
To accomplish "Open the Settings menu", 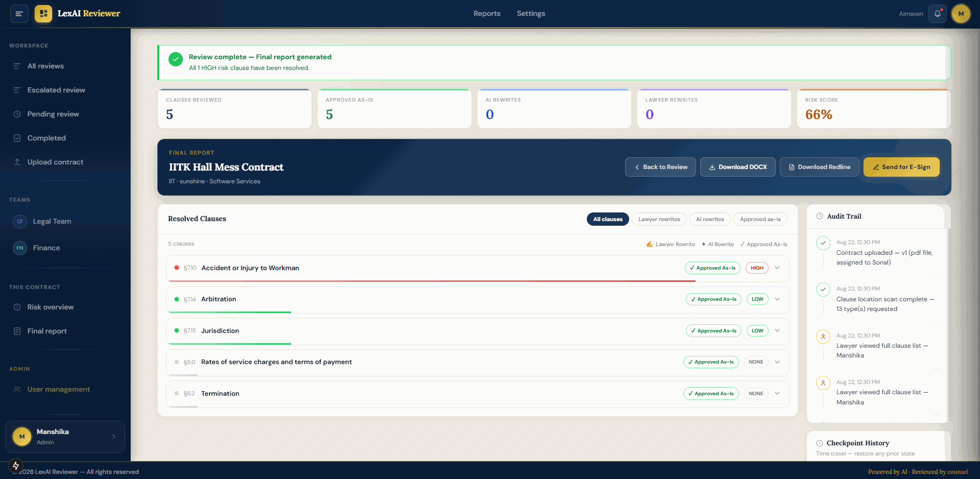I will [x=531, y=14].
